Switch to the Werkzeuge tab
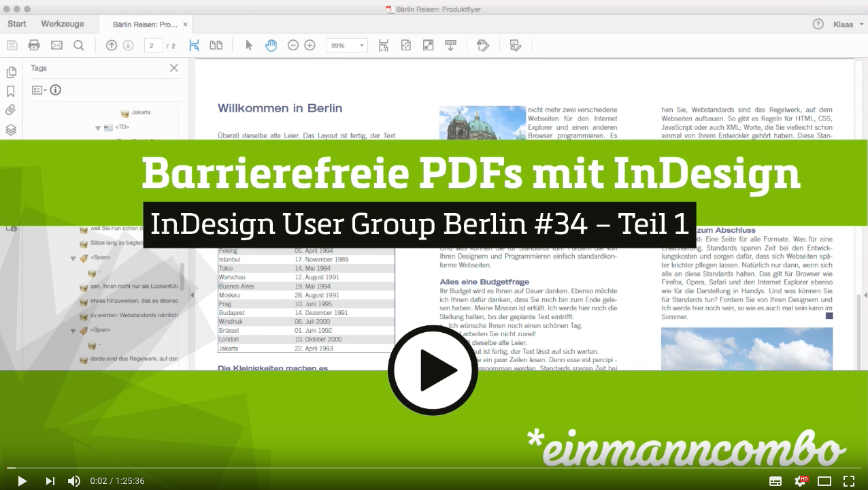This screenshot has width=868, height=490. [x=63, y=24]
